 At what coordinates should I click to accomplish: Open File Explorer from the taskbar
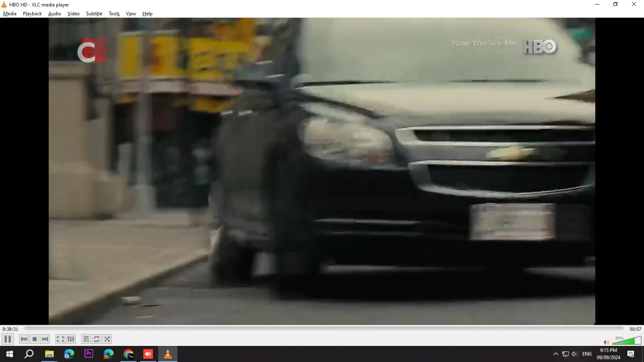pos(49,354)
